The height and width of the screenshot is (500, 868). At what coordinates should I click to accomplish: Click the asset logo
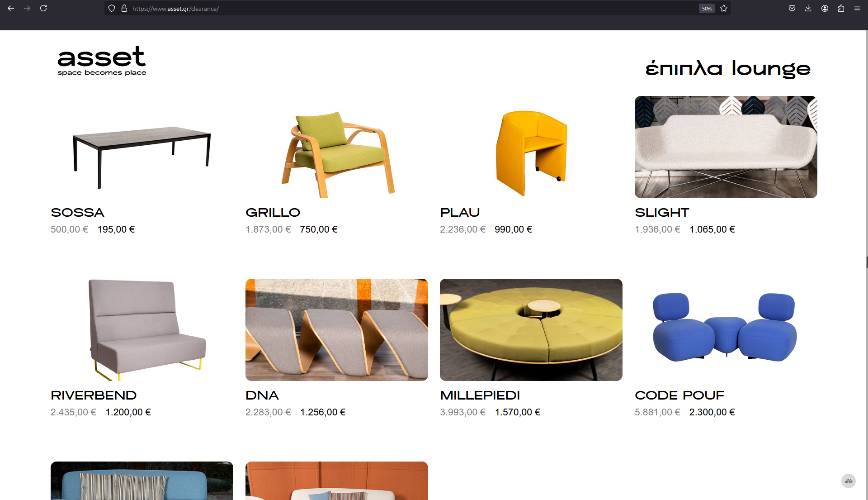102,61
